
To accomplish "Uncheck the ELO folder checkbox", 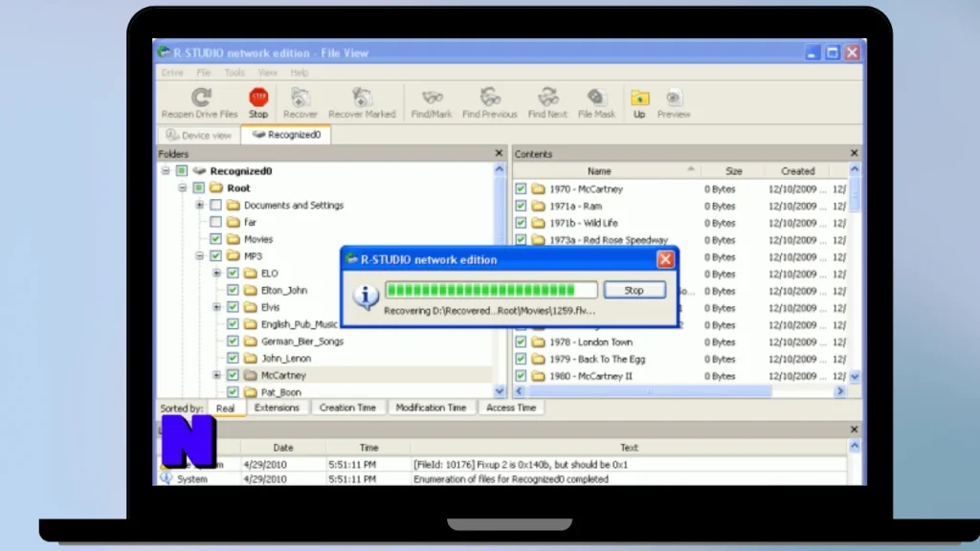I will tap(233, 273).
